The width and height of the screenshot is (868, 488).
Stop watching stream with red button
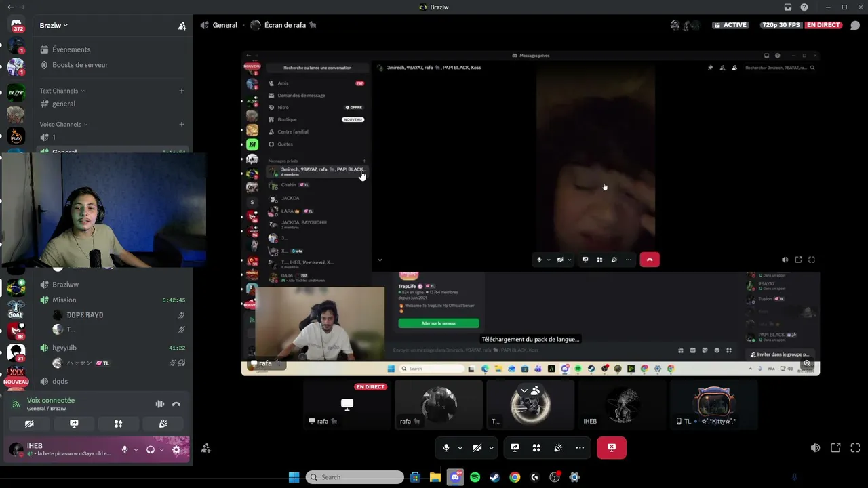coord(612,448)
